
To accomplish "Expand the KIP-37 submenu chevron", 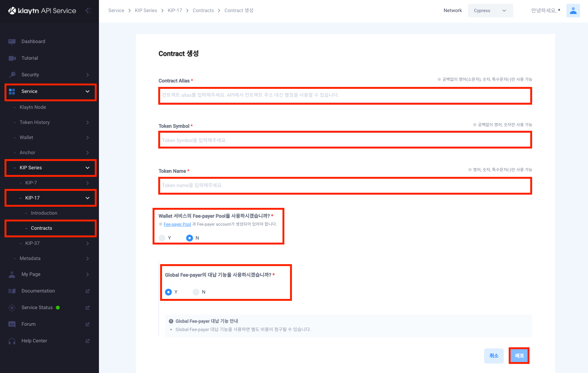I will click(x=88, y=243).
